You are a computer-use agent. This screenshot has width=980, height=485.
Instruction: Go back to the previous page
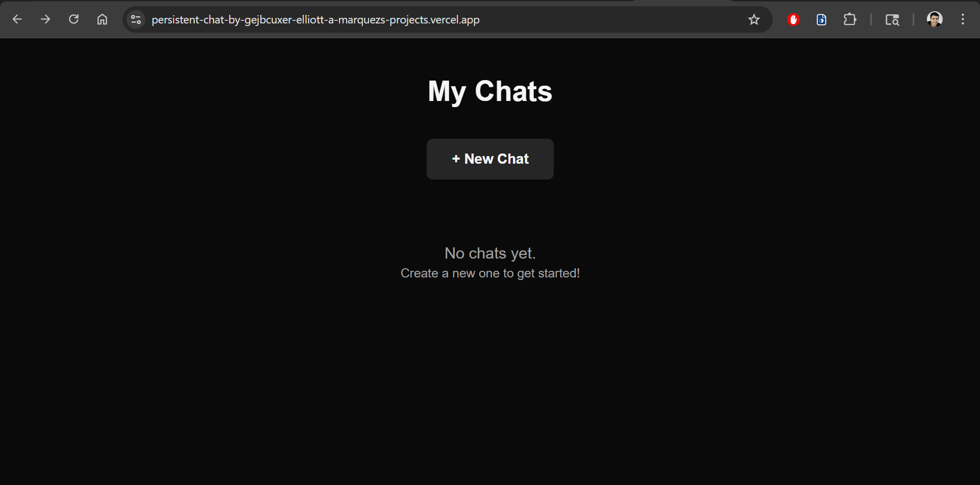pyautogui.click(x=17, y=19)
